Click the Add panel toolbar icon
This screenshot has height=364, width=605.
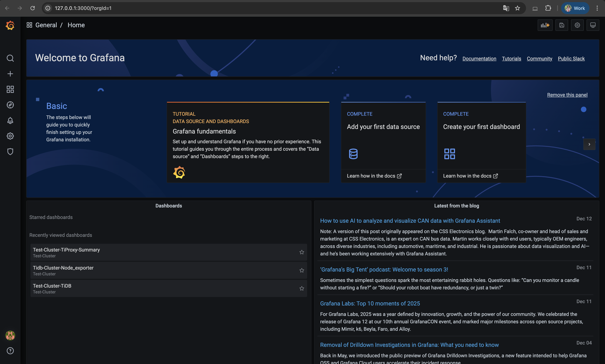545,25
